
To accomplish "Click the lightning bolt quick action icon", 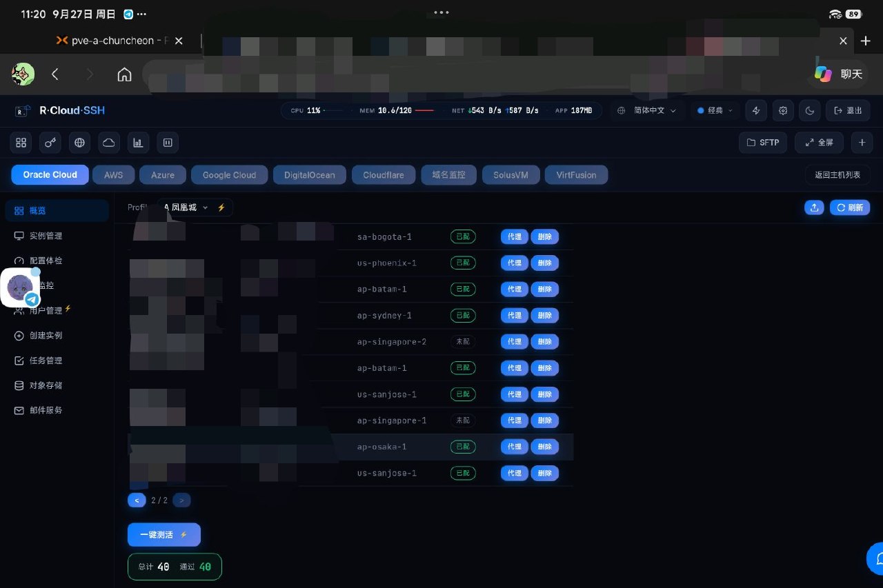I will (x=757, y=110).
